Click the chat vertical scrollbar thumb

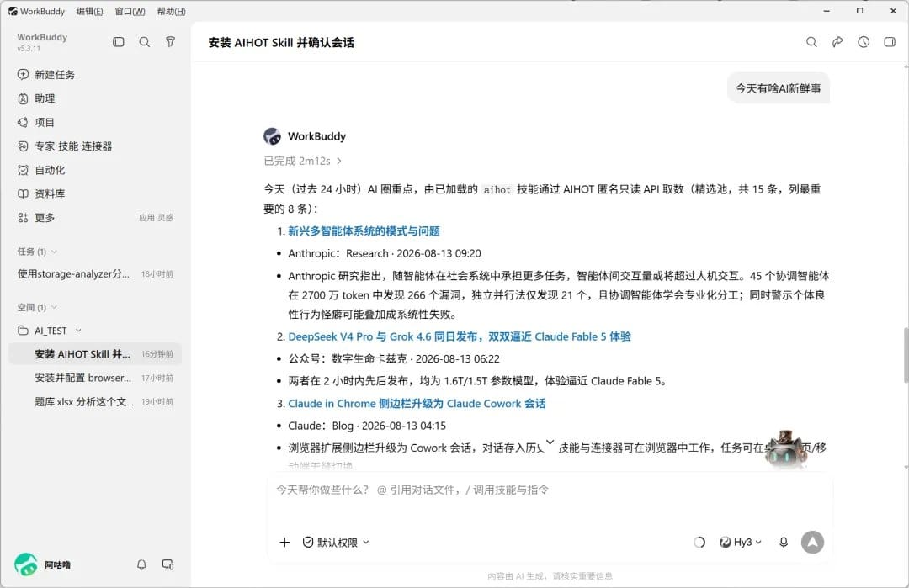pyautogui.click(x=906, y=354)
